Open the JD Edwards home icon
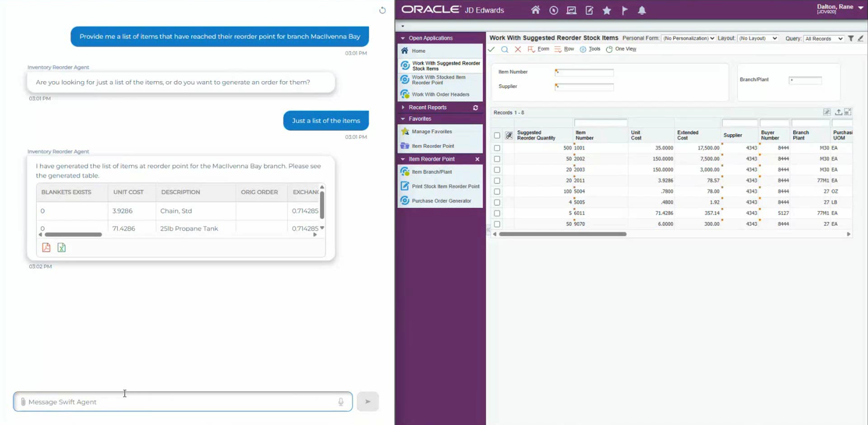 (535, 10)
